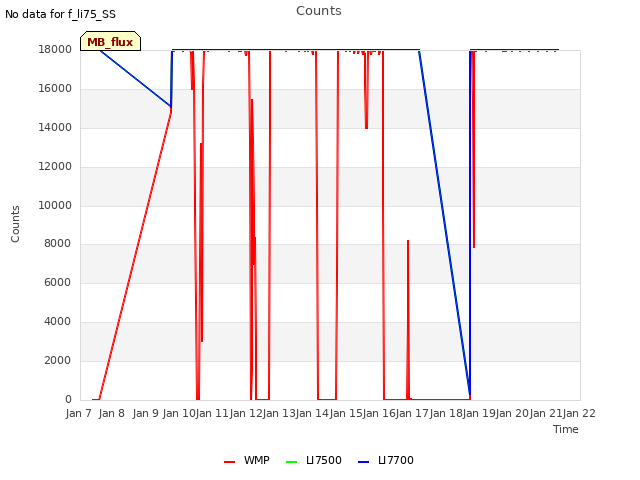Toggle the LI7700 legend entry
Viewport: 640px width, 480px height.
[x=386, y=460]
